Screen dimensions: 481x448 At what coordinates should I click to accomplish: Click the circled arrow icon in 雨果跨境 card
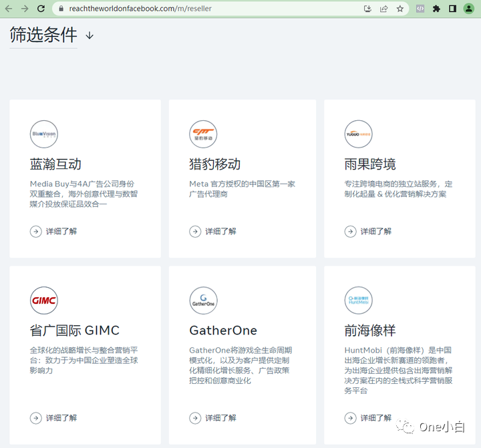[350, 231]
